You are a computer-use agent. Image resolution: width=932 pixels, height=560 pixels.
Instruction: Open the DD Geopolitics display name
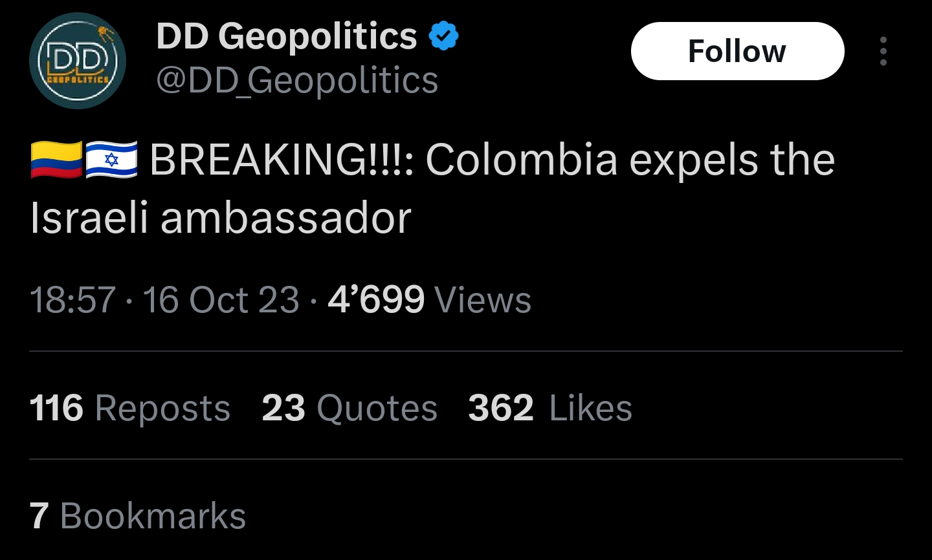pyautogui.click(x=287, y=36)
